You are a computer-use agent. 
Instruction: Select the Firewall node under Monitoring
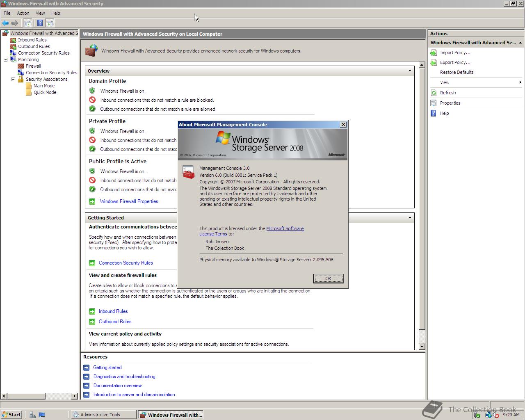33,66
